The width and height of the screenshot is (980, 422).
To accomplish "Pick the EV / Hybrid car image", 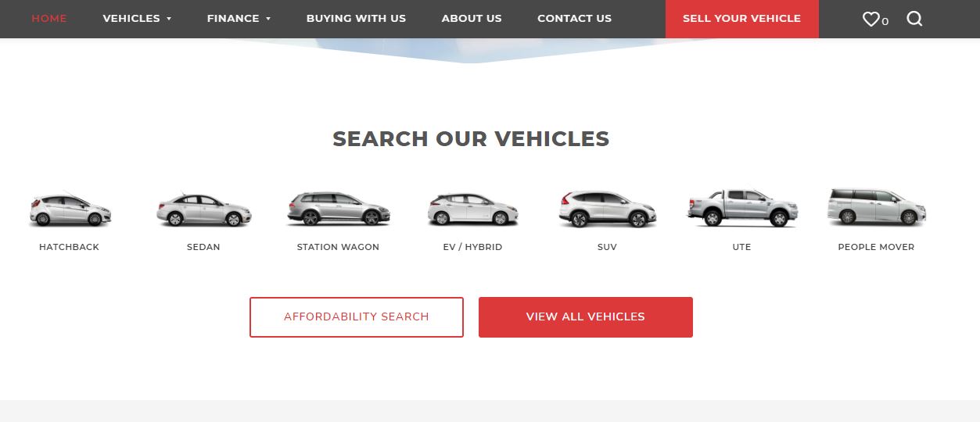I will (472, 209).
